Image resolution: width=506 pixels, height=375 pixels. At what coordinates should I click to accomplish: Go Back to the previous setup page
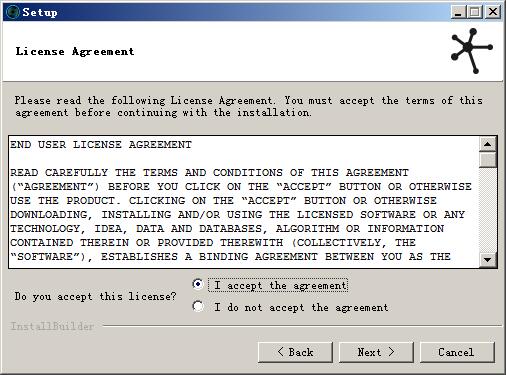pyautogui.click(x=295, y=352)
